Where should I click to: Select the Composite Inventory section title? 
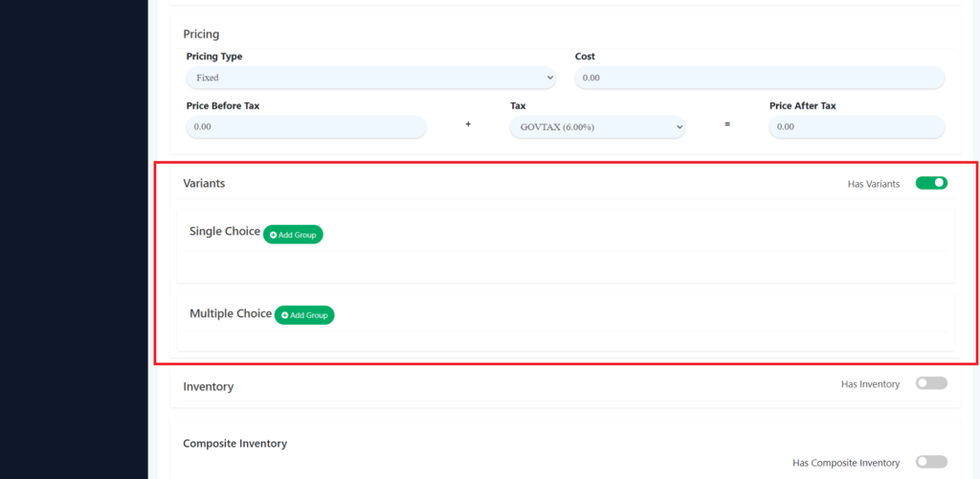[x=234, y=444]
